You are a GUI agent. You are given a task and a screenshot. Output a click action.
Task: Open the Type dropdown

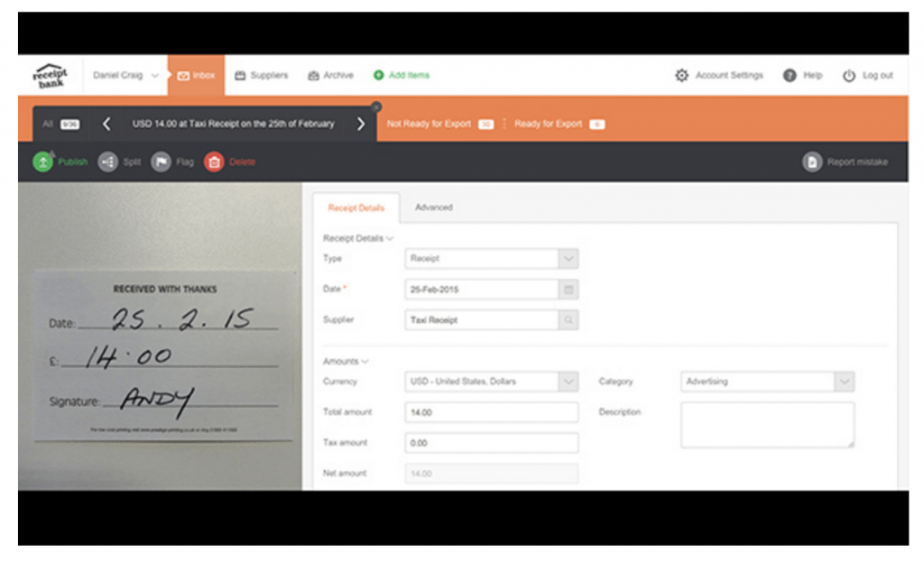point(492,259)
